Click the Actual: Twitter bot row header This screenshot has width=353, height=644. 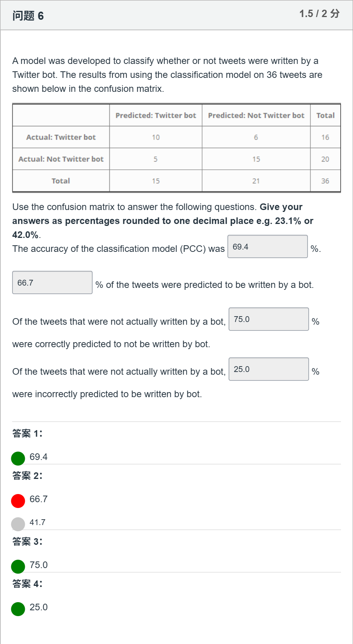(61, 137)
